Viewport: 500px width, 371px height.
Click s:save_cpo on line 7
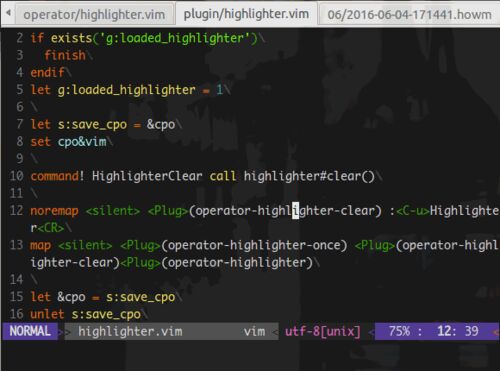[92, 124]
